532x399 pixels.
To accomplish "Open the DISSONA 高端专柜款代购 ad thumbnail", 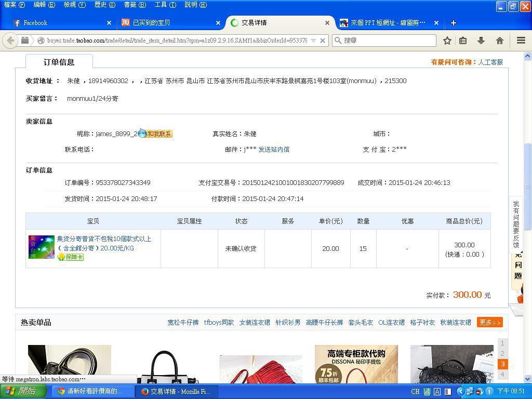I will (x=356, y=364).
